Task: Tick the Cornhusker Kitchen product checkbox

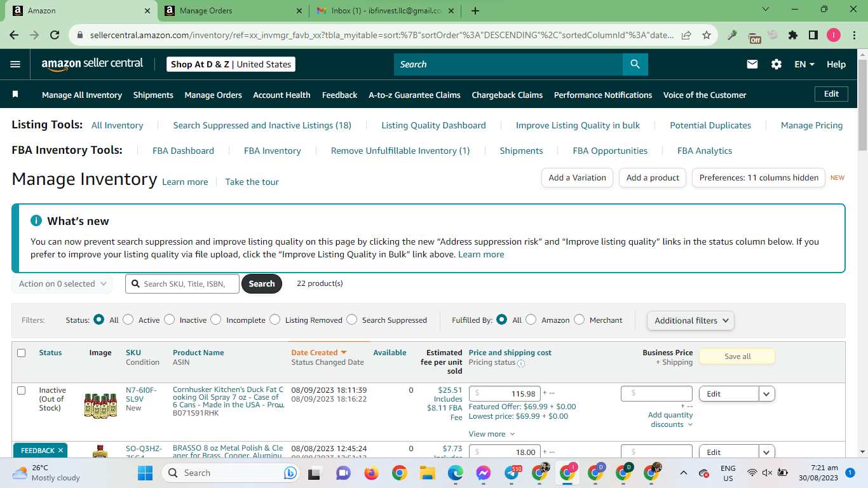Action: tap(22, 390)
